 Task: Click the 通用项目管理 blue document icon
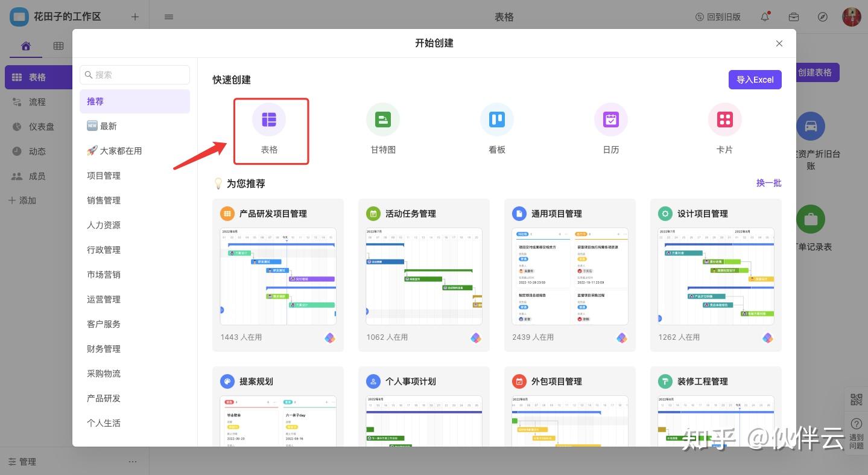(519, 214)
